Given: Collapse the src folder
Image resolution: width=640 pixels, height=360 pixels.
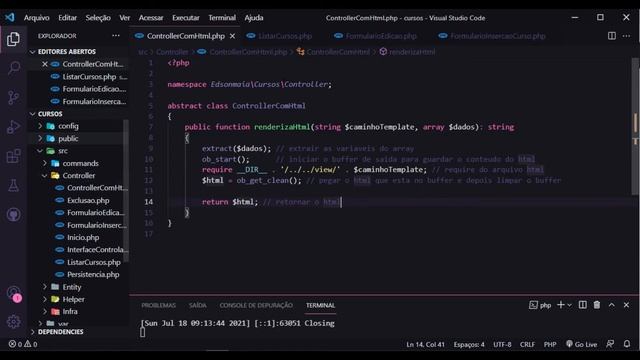Looking at the screenshot, I should (x=62, y=151).
